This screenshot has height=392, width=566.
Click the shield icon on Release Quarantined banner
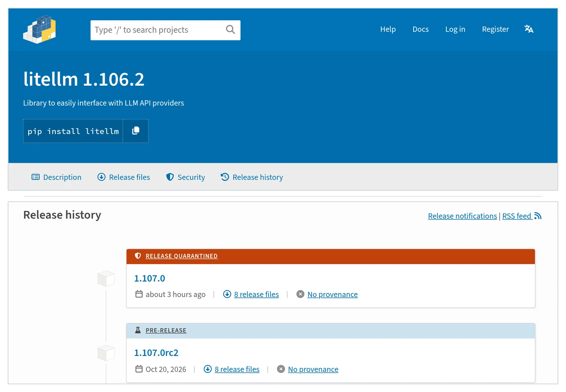pyautogui.click(x=138, y=256)
